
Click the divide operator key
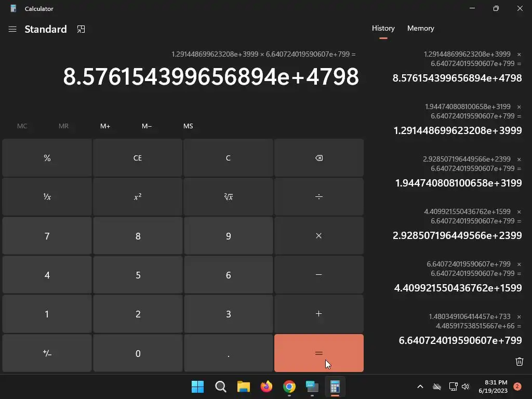(x=319, y=197)
